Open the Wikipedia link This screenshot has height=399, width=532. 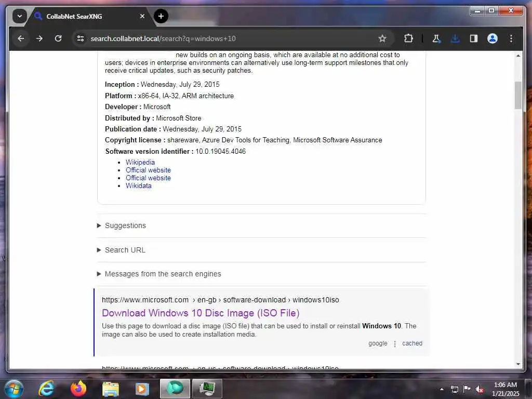(140, 162)
